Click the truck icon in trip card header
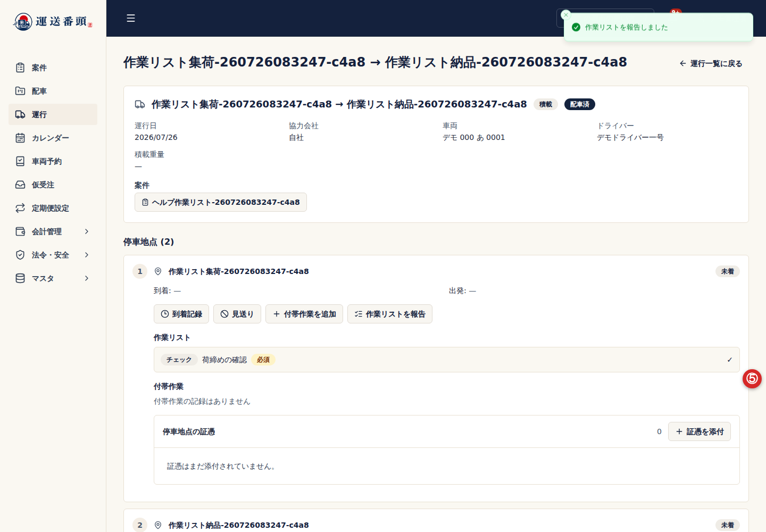Screen dimensions: 766x532 (x=140, y=104)
